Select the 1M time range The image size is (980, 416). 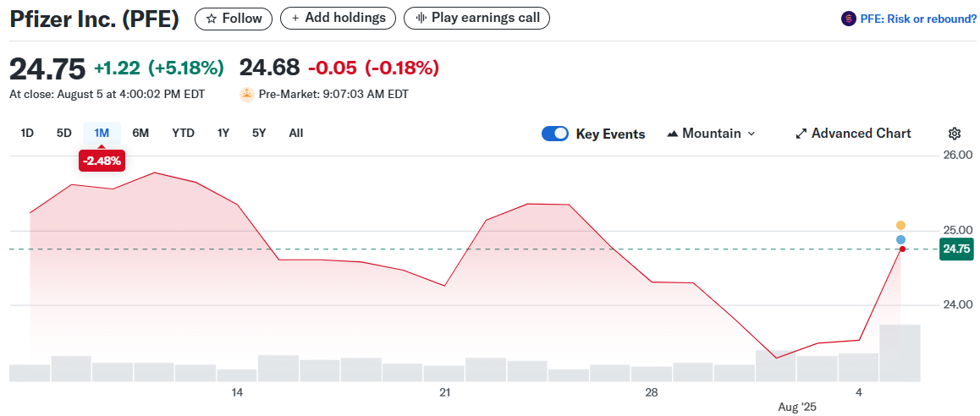pos(102,133)
